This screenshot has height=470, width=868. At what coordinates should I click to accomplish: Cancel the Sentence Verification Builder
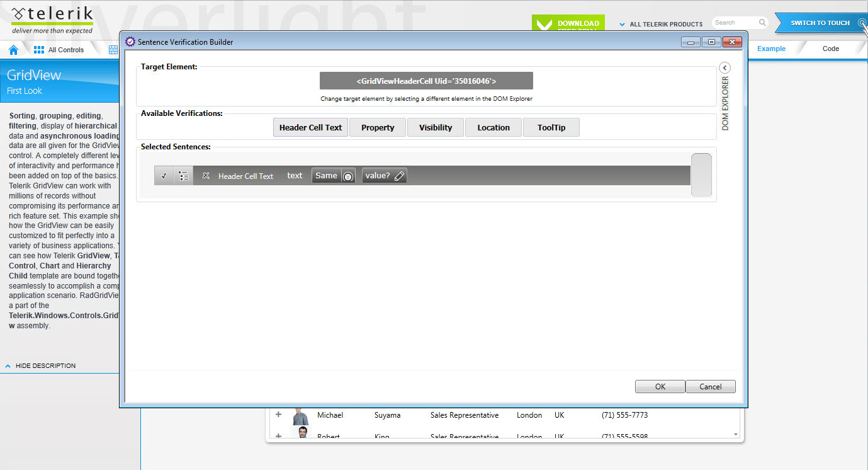click(711, 387)
